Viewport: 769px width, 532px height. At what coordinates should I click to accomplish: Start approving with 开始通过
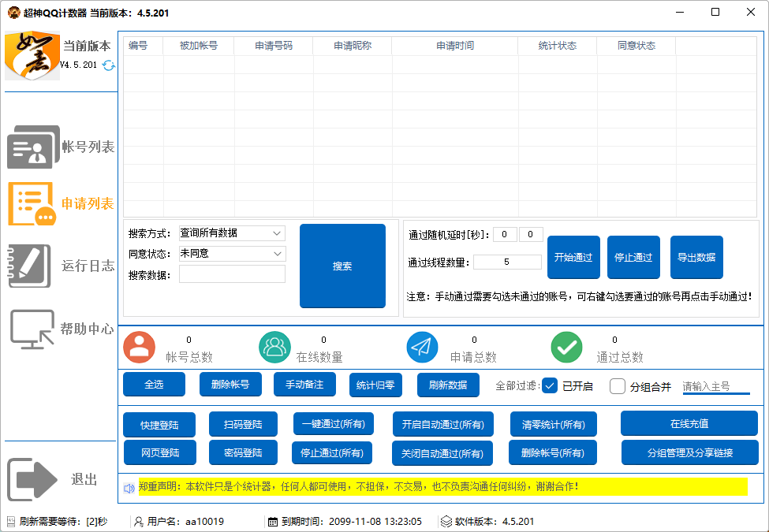(x=573, y=257)
